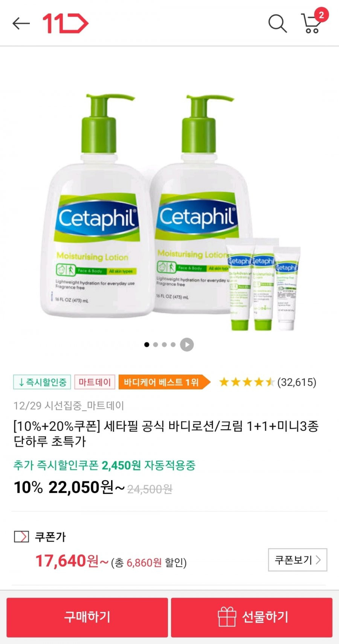This screenshot has width=339, height=644.
Task: Tap the back arrow icon
Action: click(x=21, y=23)
